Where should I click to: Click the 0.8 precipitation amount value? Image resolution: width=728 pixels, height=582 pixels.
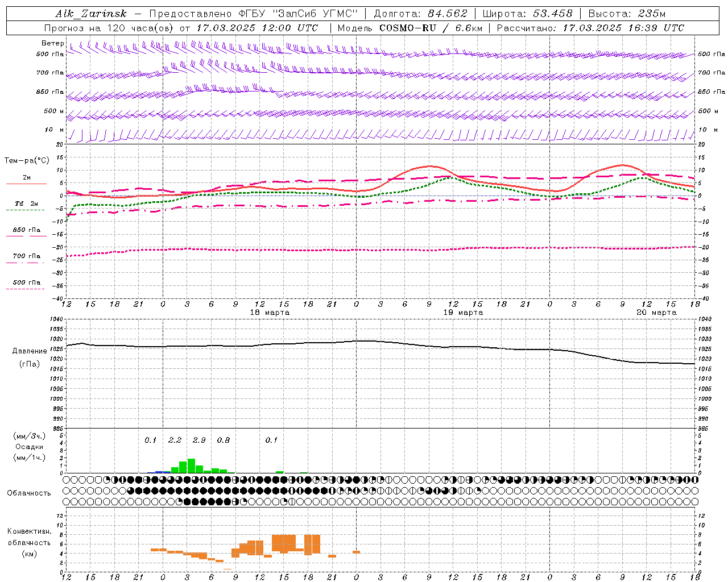[224, 440]
